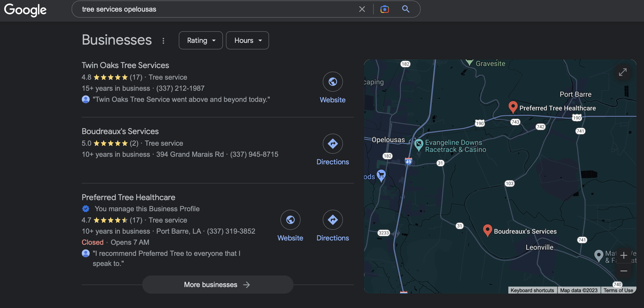Open Google Lens camera search
644x308 pixels.
tap(385, 9)
